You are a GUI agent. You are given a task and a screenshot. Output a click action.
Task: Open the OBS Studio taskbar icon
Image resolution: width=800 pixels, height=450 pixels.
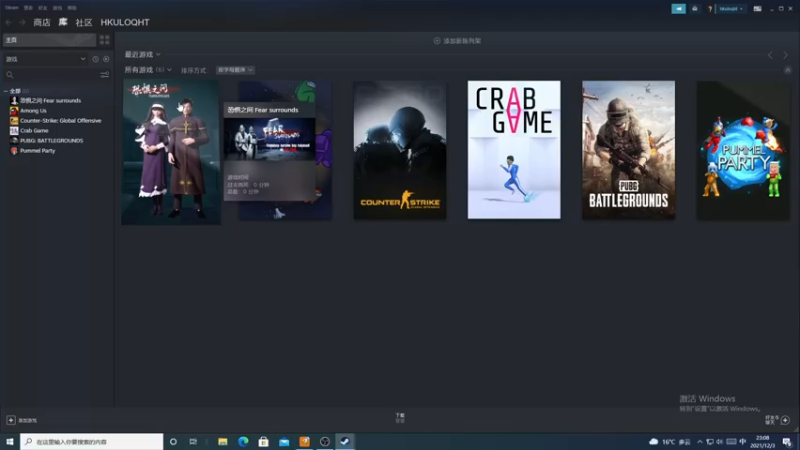coord(325,442)
